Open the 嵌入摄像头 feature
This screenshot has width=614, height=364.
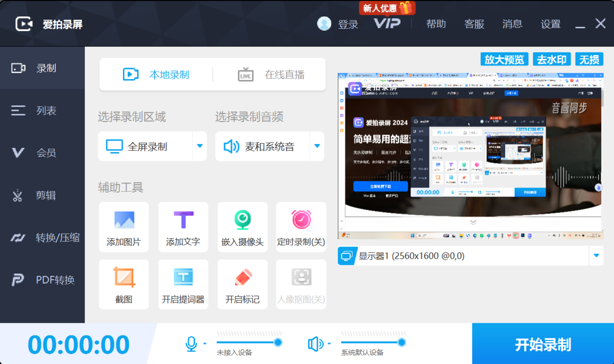[x=242, y=226]
